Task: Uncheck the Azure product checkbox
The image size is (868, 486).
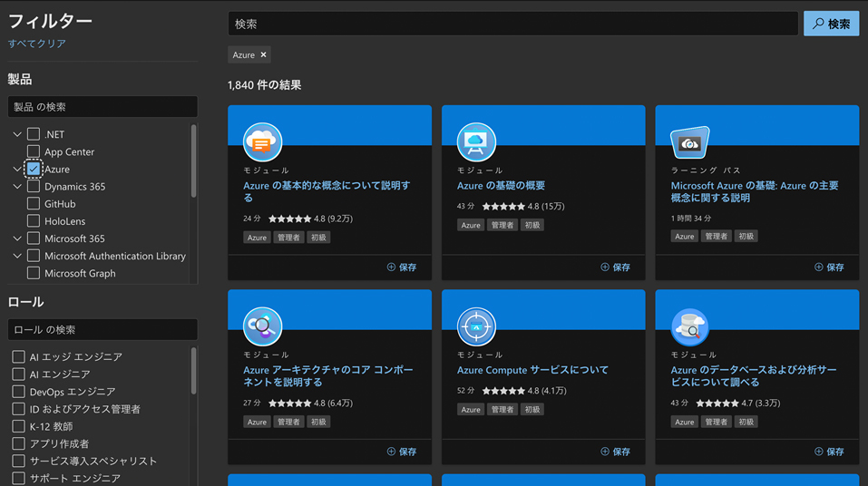Action: [34, 169]
